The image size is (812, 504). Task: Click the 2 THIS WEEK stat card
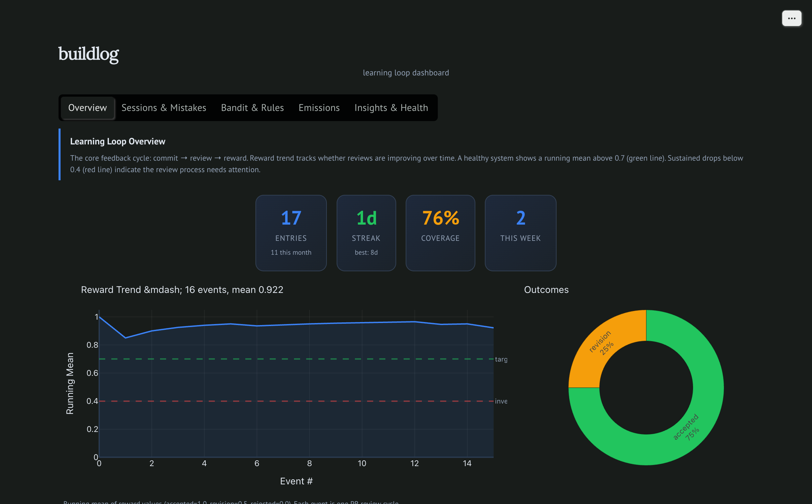520,233
